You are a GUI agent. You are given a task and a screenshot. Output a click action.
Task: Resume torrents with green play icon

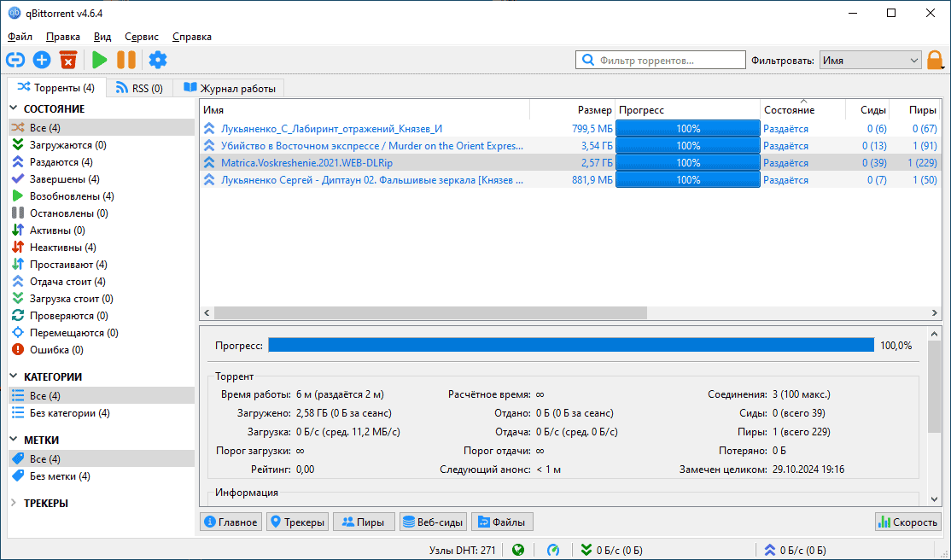pyautogui.click(x=100, y=60)
